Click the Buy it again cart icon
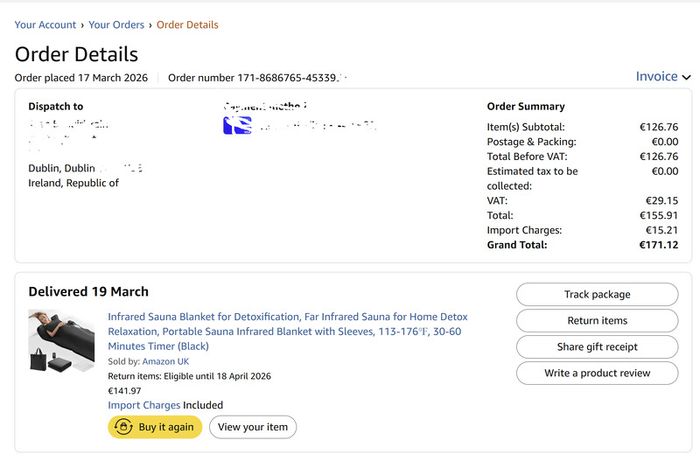Image resolution: width=700 pixels, height=461 pixels. tap(123, 427)
